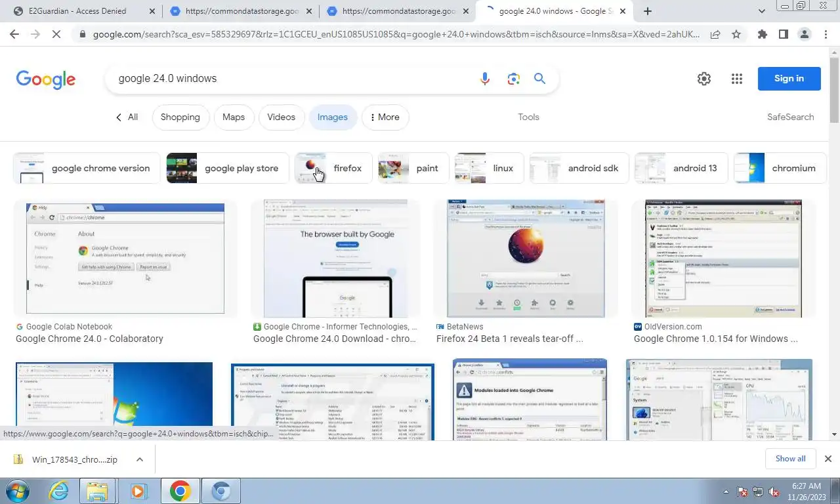The width and height of the screenshot is (840, 504).
Task: Click the Chromium taskbar icon
Action: coord(221,491)
